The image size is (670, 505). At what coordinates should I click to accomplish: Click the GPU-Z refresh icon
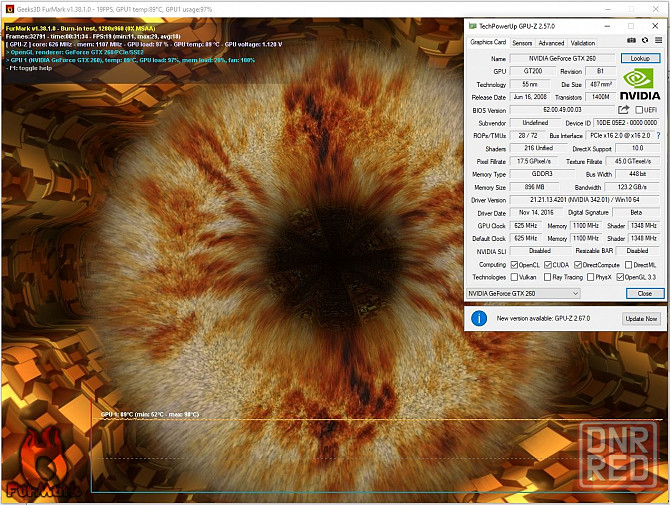tap(645, 40)
